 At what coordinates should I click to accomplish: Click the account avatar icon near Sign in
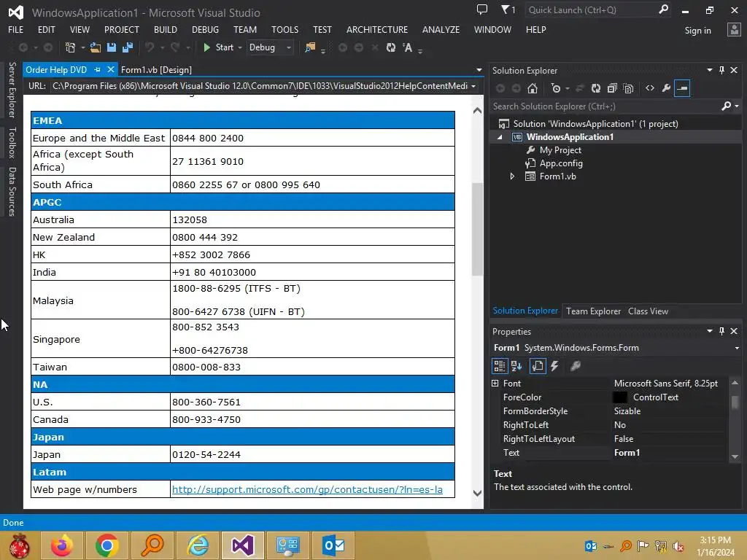pos(734,30)
